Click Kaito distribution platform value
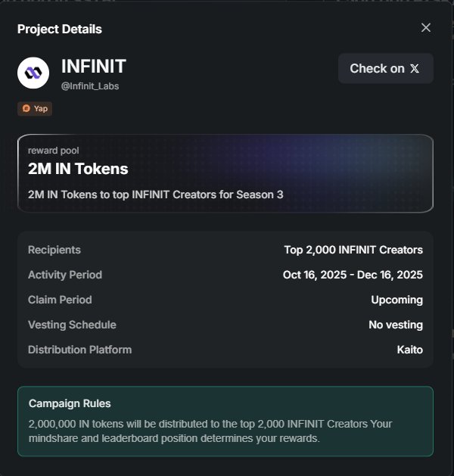This screenshot has height=476, width=454. point(409,350)
